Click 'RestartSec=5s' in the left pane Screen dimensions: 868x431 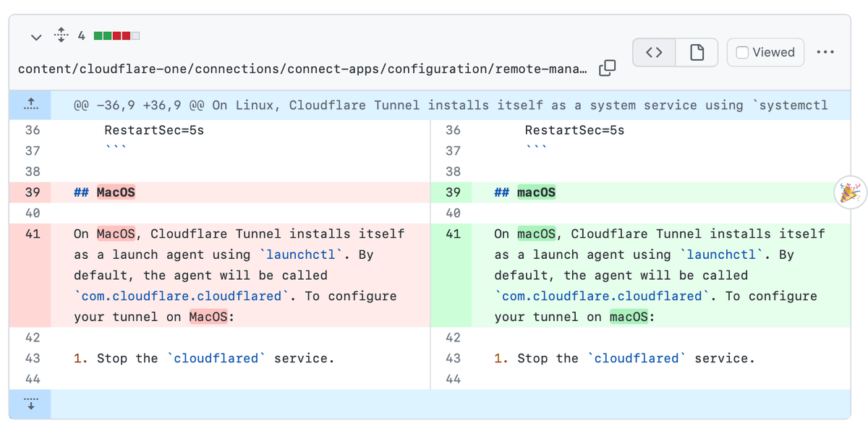click(154, 130)
